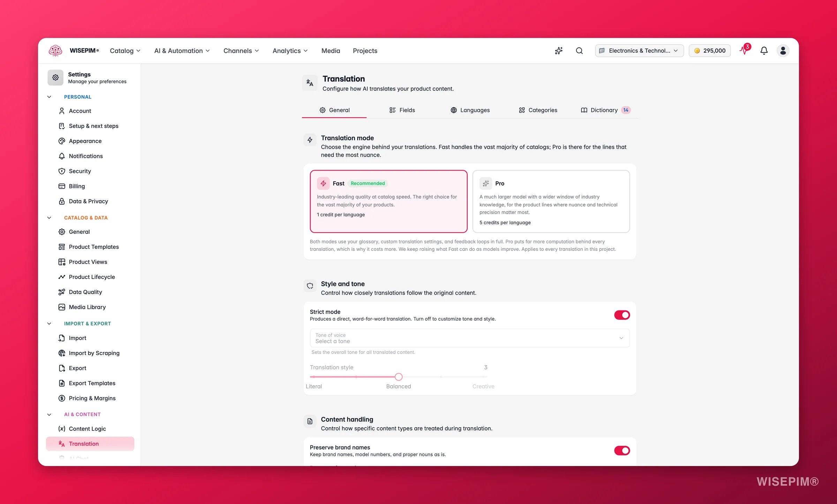Viewport: 837px width, 504px height.
Task: Click the Notifications bell icon in sidebar
Action: (62, 156)
